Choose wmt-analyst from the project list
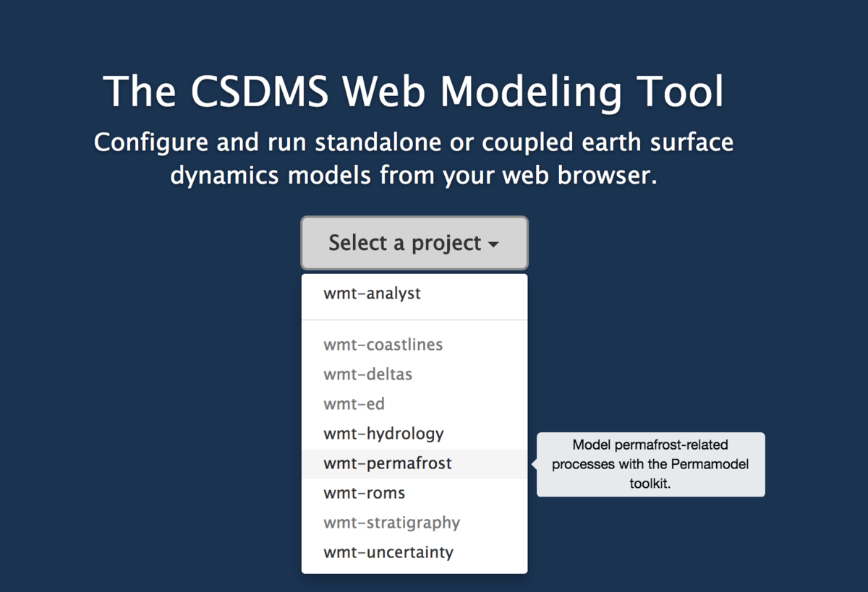868x592 pixels. (372, 293)
